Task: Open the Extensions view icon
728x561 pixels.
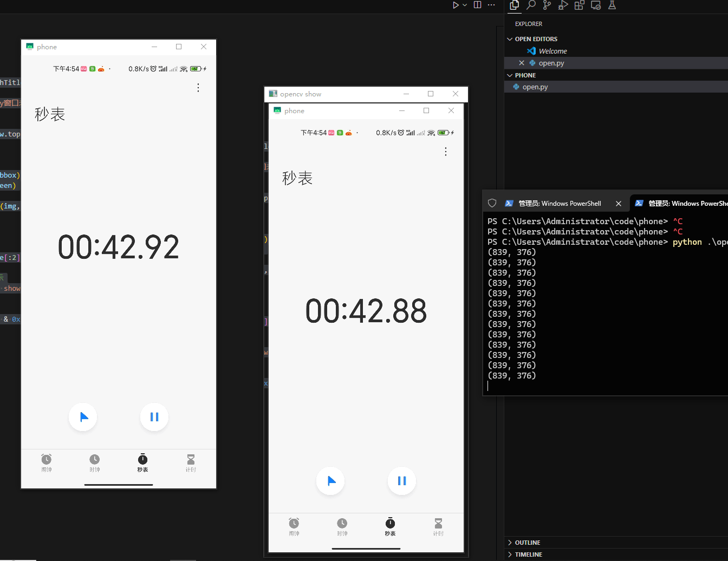Action: click(x=580, y=5)
